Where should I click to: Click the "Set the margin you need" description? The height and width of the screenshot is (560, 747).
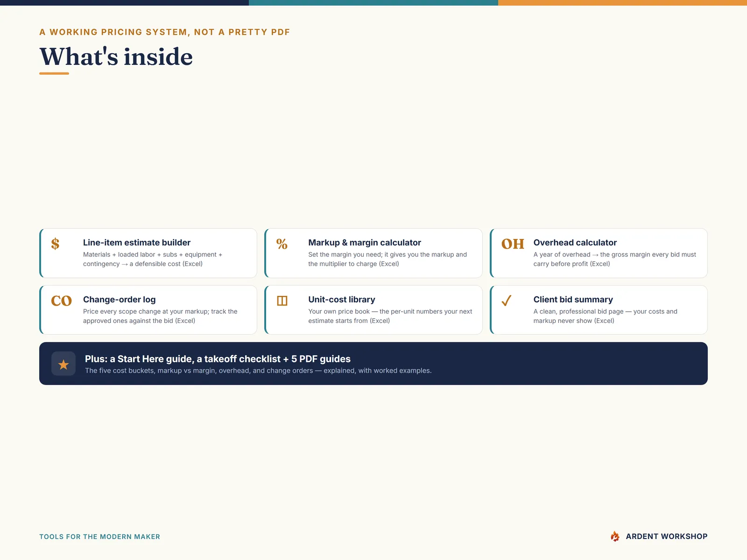click(388, 259)
